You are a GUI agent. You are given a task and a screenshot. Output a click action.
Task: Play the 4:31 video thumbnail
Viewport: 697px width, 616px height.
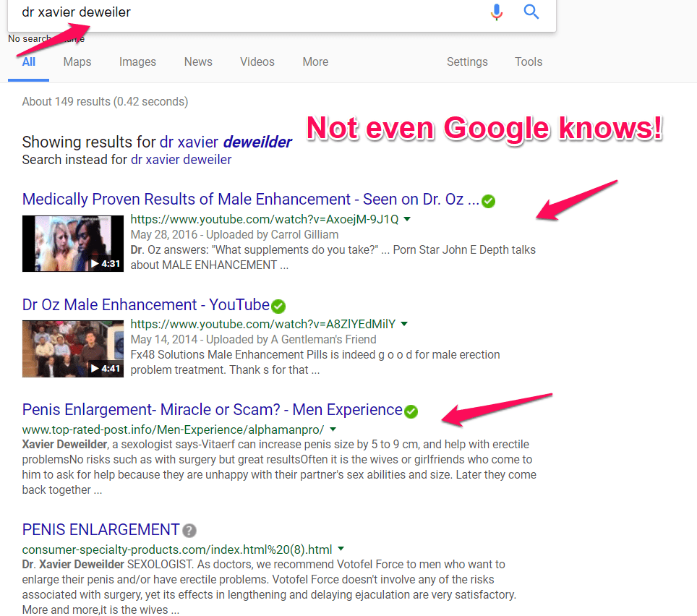(x=73, y=244)
